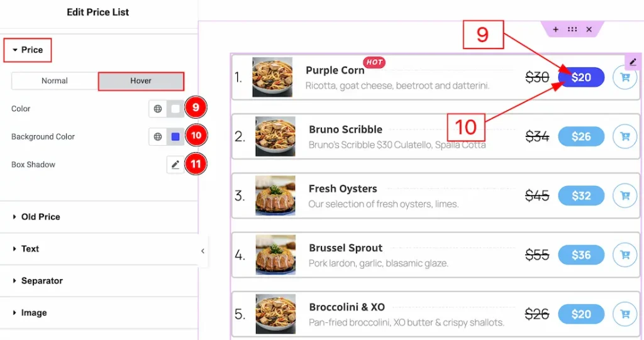
Task: Click the cart icon on Bruno Scribble row
Action: (x=625, y=136)
